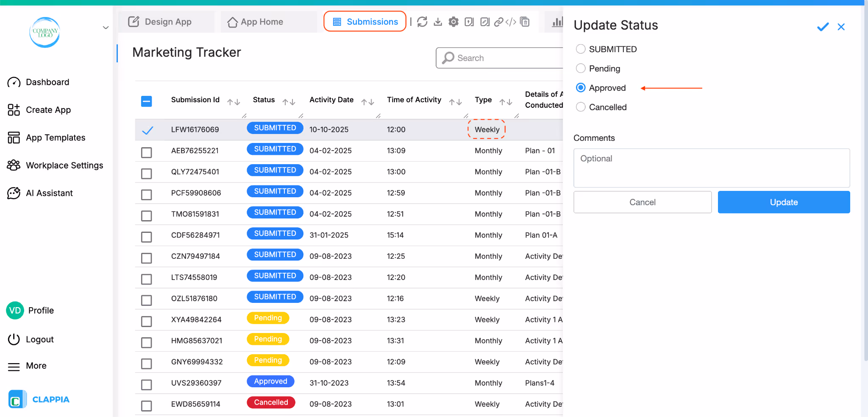Screen dimensions: 868x417
Task: Click the Profile link
Action: coord(41,311)
